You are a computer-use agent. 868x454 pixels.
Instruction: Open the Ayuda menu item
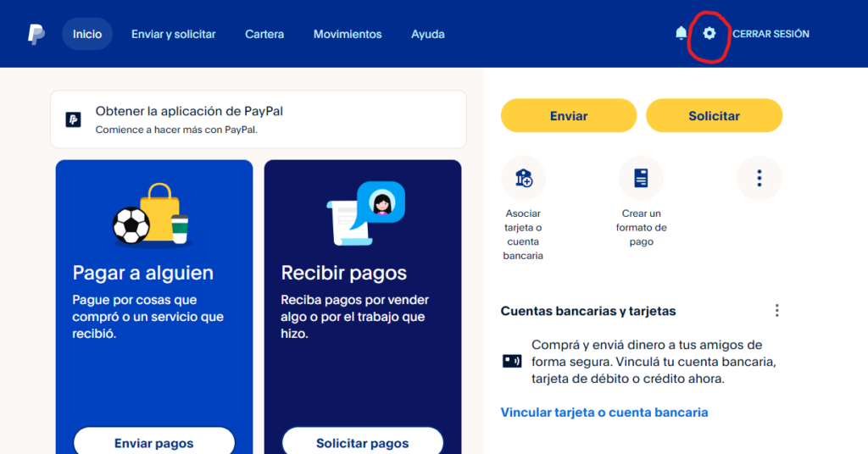coord(428,34)
